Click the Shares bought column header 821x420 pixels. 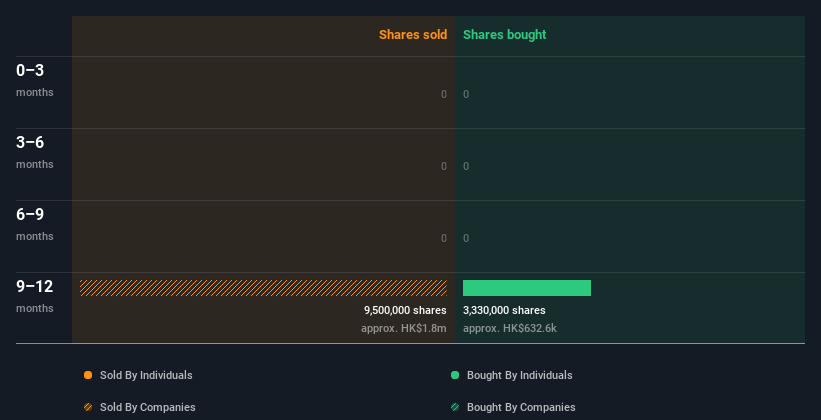click(x=505, y=35)
